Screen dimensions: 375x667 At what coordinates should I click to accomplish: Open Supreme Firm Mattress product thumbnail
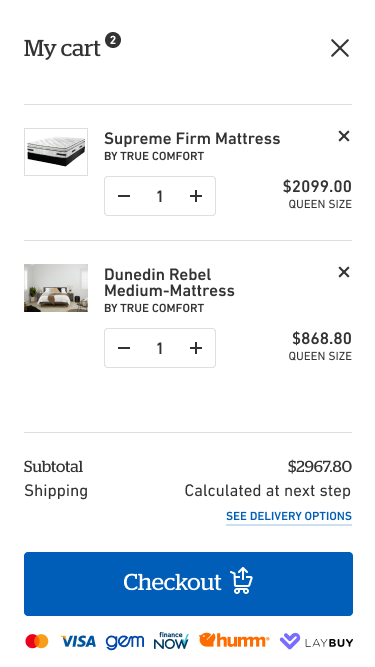tap(56, 152)
